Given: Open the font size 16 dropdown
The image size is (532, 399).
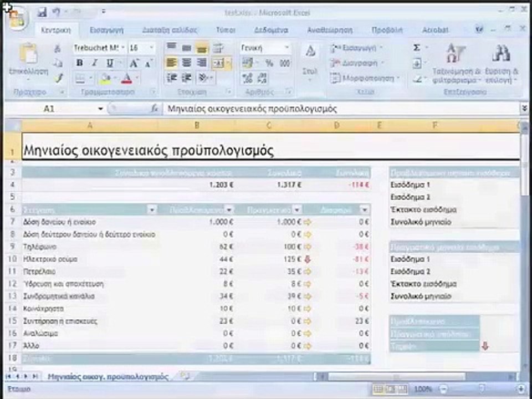Looking at the screenshot, I should coord(151,48).
